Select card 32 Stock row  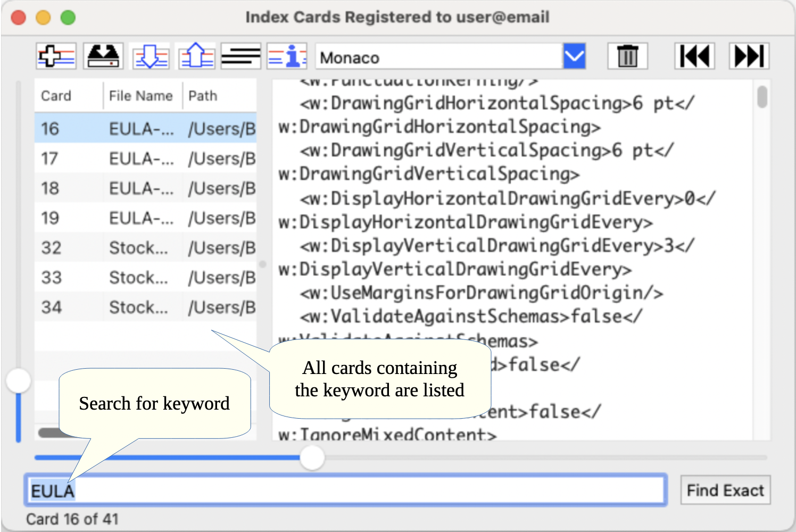coord(145,248)
